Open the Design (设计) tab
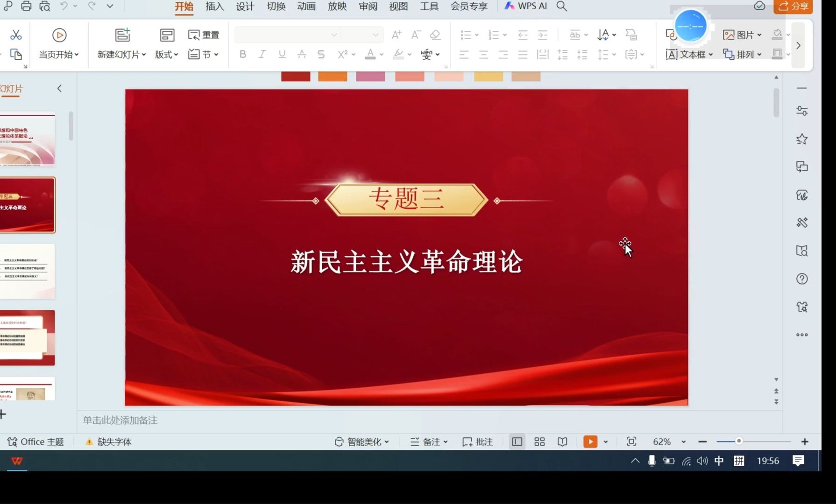Image resolution: width=836 pixels, height=504 pixels. (245, 7)
